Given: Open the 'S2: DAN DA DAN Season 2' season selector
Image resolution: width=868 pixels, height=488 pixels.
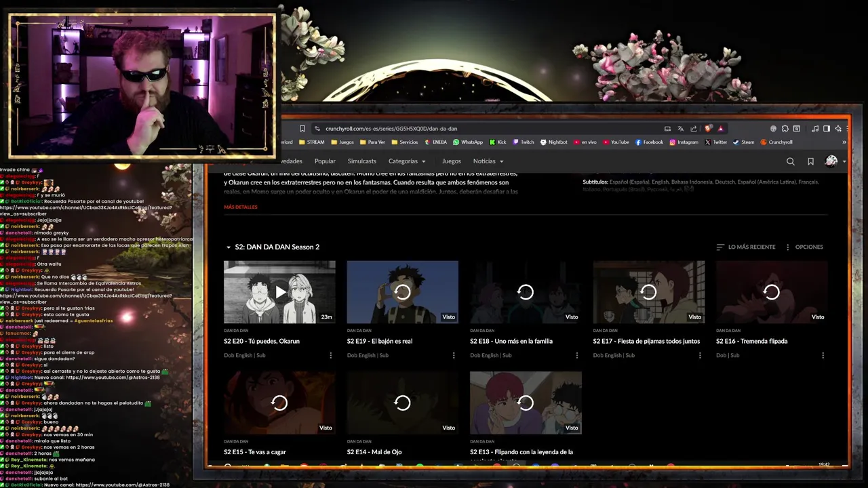Looking at the screenshot, I should (273, 247).
